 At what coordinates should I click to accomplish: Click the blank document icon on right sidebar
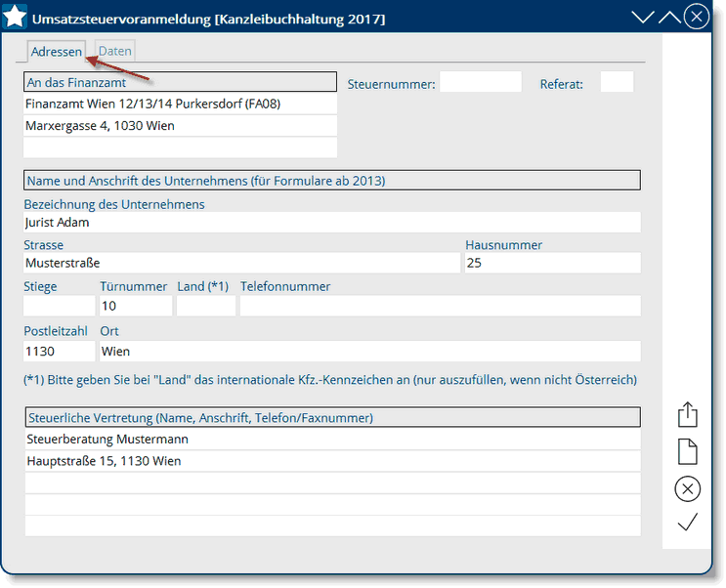688,451
